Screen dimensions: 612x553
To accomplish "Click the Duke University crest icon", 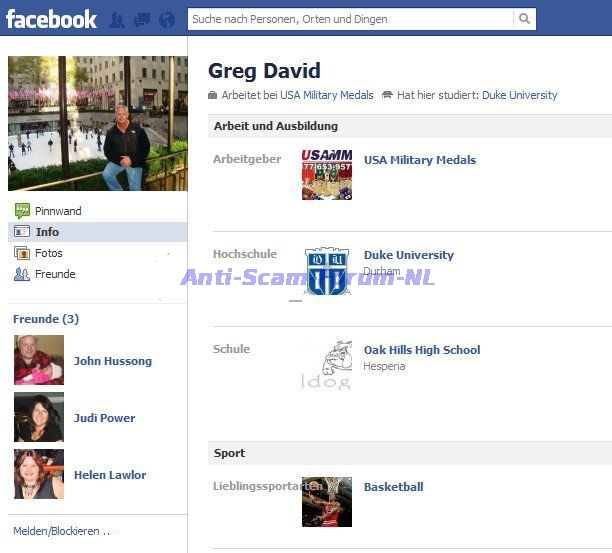I will pyautogui.click(x=327, y=271).
